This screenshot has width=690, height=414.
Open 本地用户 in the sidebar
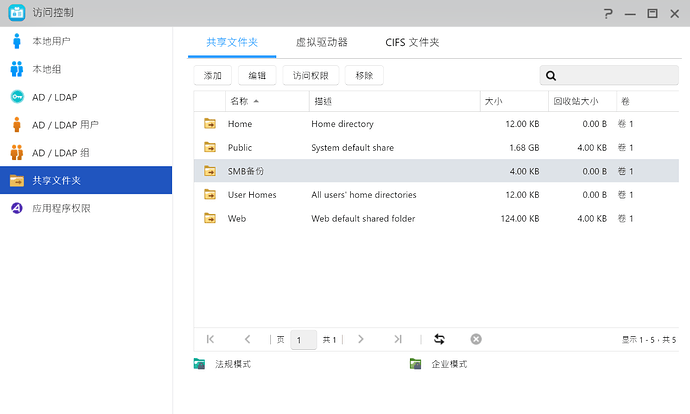click(x=51, y=42)
